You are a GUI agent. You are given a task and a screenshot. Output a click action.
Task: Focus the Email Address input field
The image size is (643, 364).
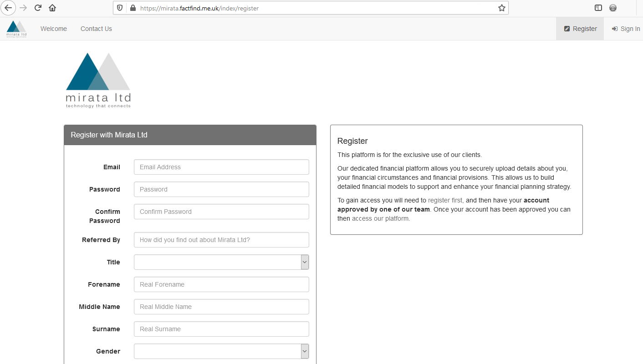pos(221,167)
